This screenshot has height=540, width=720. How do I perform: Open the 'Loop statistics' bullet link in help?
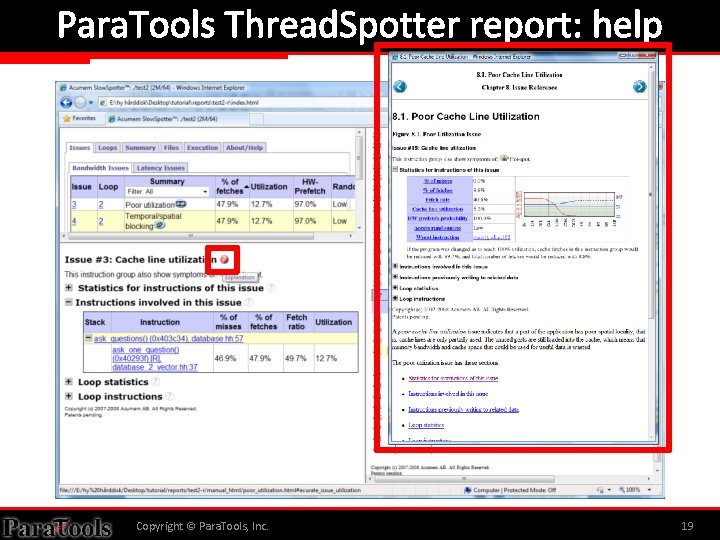[426, 425]
